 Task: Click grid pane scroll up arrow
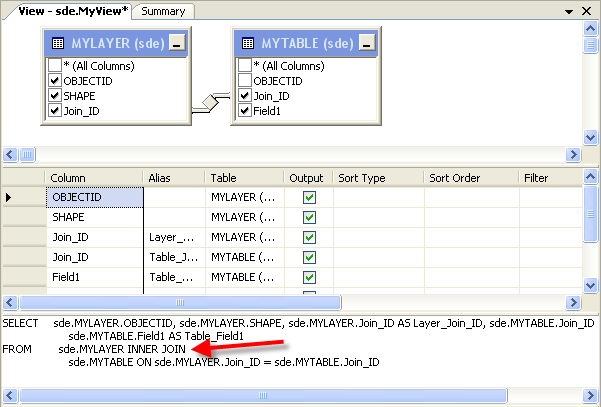tap(590, 177)
